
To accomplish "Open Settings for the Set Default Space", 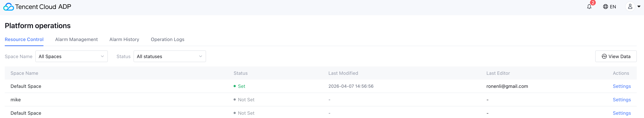I will point(622,86).
